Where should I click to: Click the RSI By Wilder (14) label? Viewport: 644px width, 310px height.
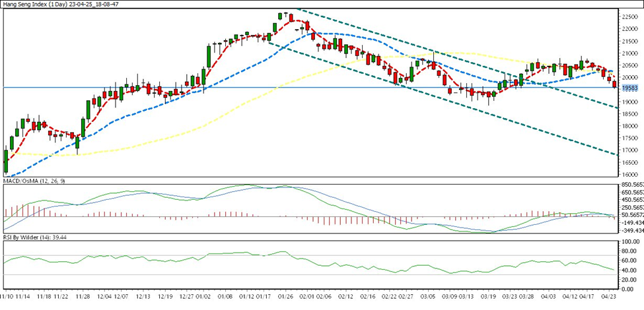coord(35,237)
